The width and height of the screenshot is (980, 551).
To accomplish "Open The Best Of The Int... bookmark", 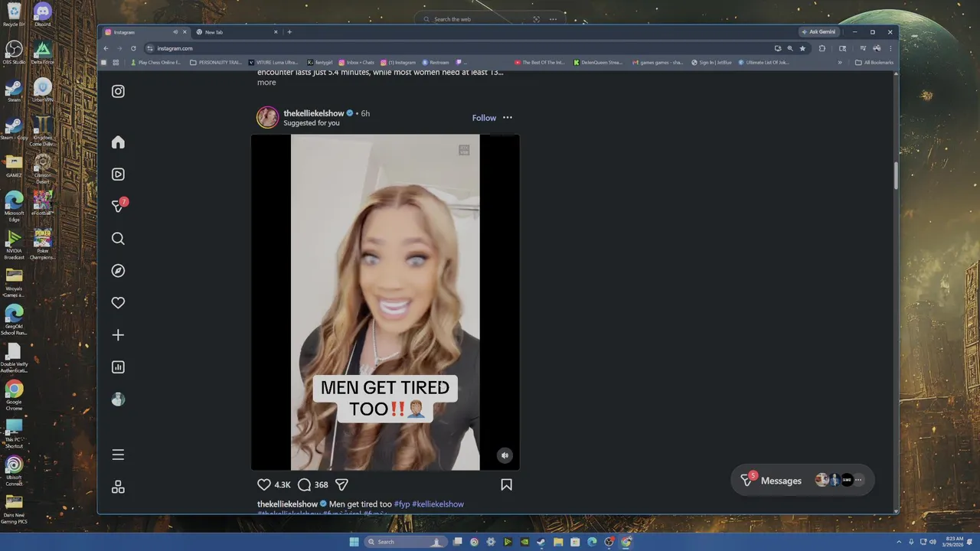I will point(540,63).
